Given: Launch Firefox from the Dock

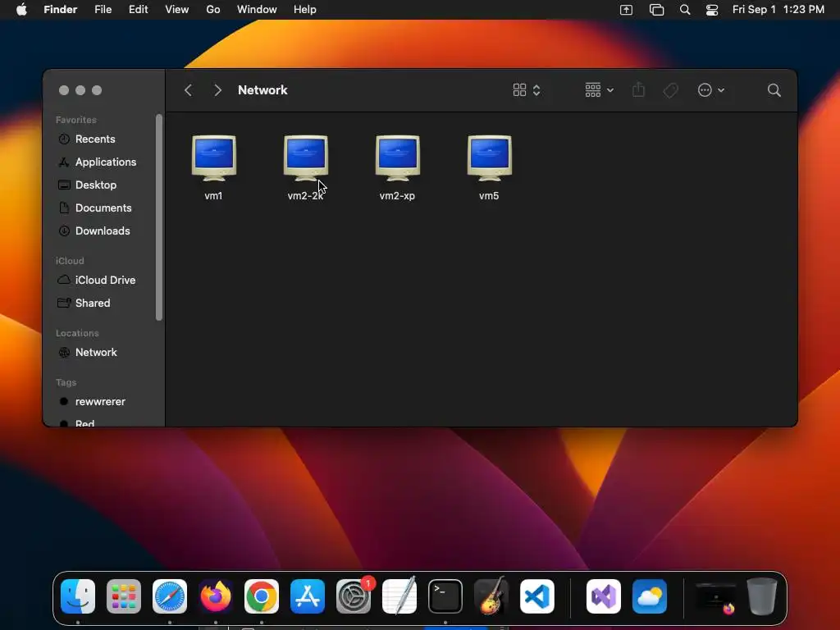Looking at the screenshot, I should coord(216,596).
